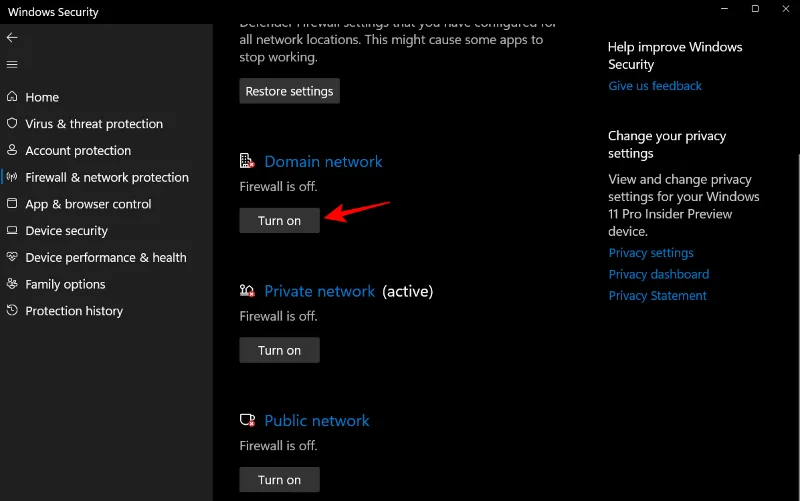Click the Family options people icon
Screen dimensions: 800x501
point(12,284)
